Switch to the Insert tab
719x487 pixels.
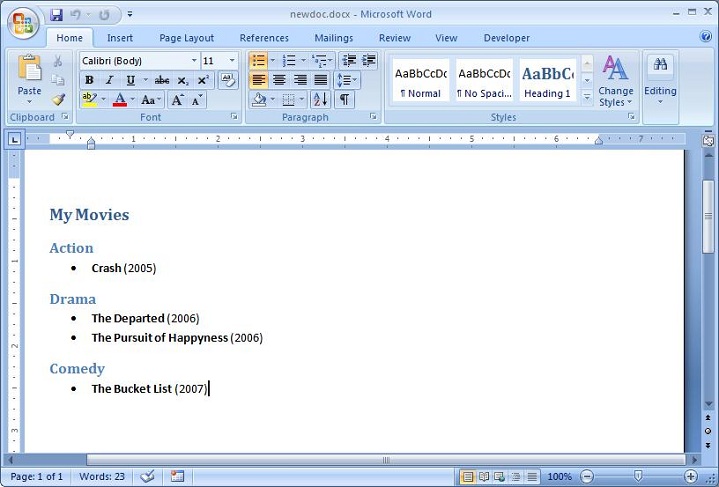[120, 38]
